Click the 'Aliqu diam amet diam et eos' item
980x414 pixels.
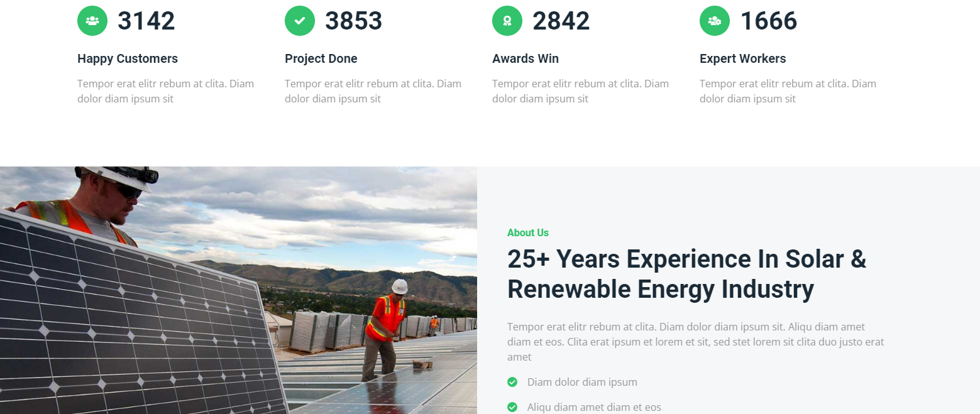point(594,407)
